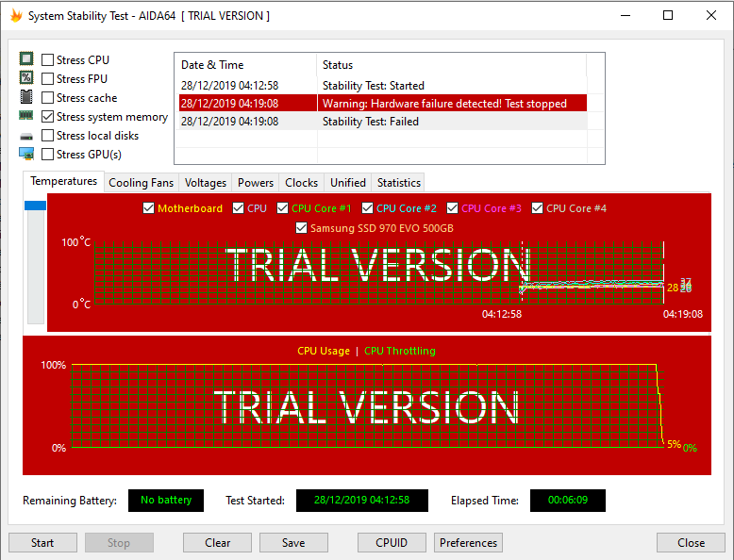This screenshot has width=734, height=560.
Task: Open Preferences
Action: point(468,543)
